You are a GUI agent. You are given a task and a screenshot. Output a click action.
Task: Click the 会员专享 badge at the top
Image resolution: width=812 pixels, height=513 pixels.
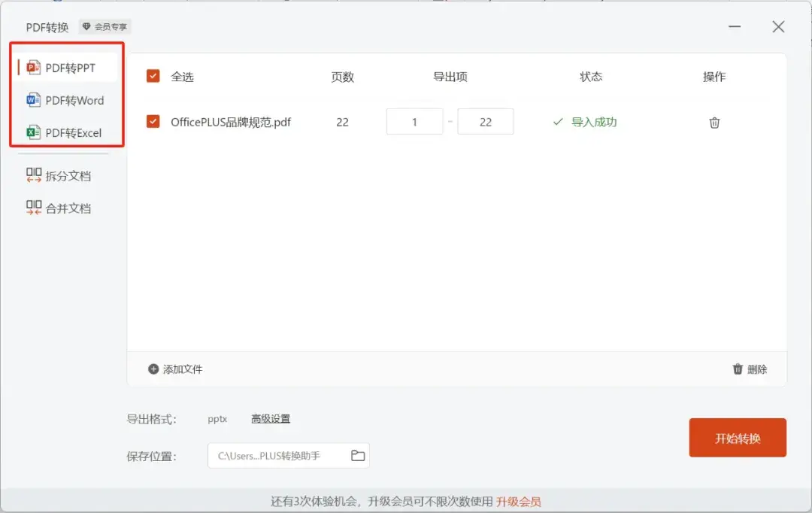click(x=104, y=26)
